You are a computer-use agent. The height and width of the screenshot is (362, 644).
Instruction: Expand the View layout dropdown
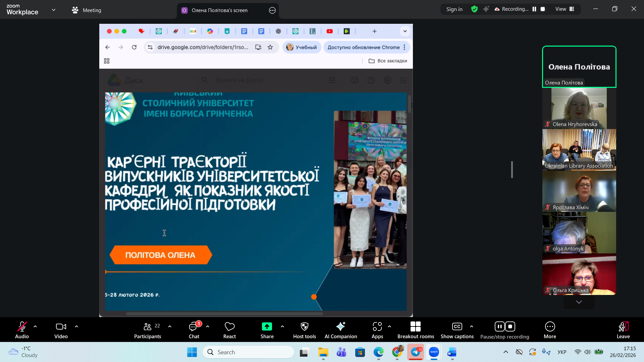565,9
